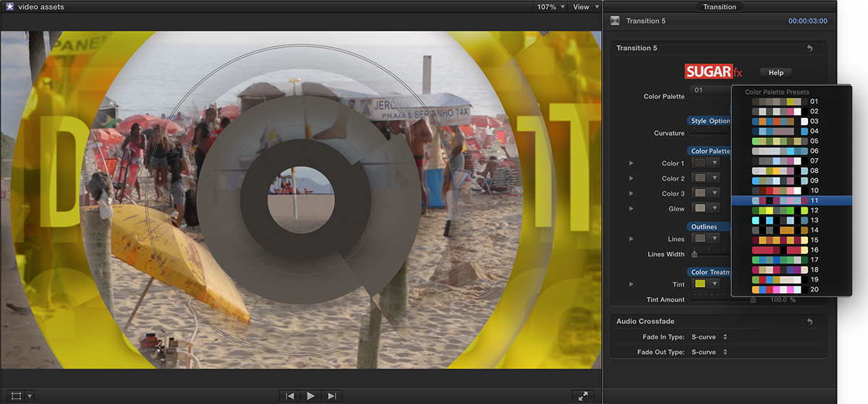Click the video assets star icon
Screen dimensions: 868x404
9,7
